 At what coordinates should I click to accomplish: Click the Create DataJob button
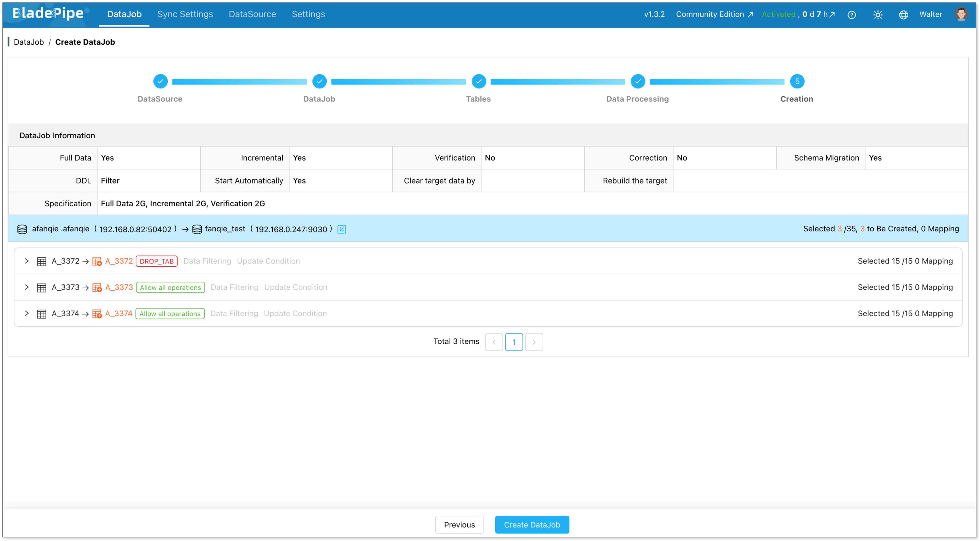coord(532,525)
